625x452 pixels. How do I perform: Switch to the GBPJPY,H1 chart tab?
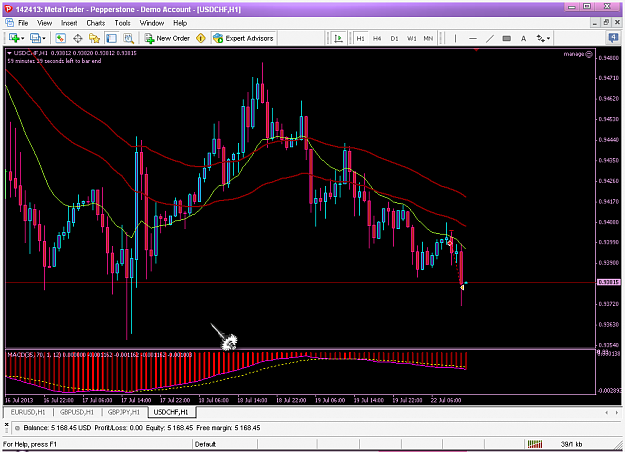point(124,412)
